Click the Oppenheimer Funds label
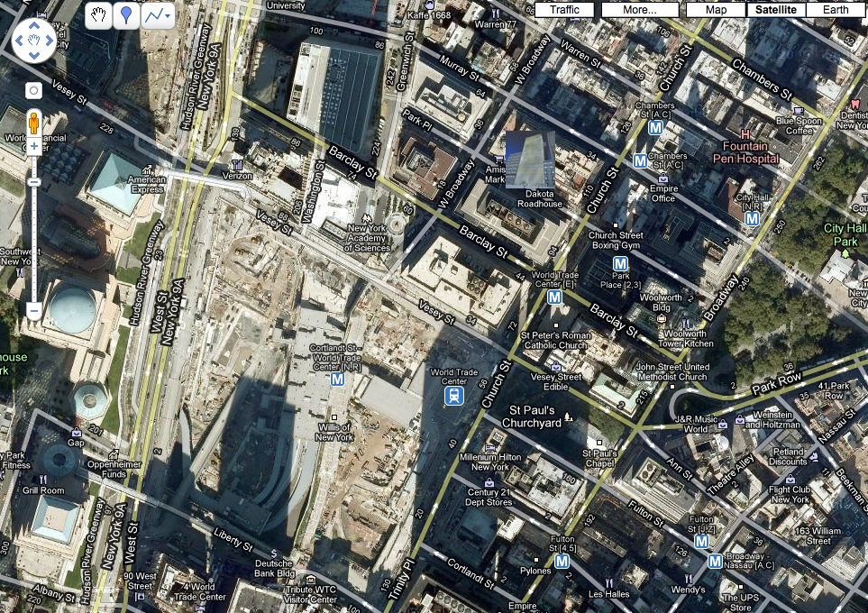The width and height of the screenshot is (868, 613). (x=114, y=469)
